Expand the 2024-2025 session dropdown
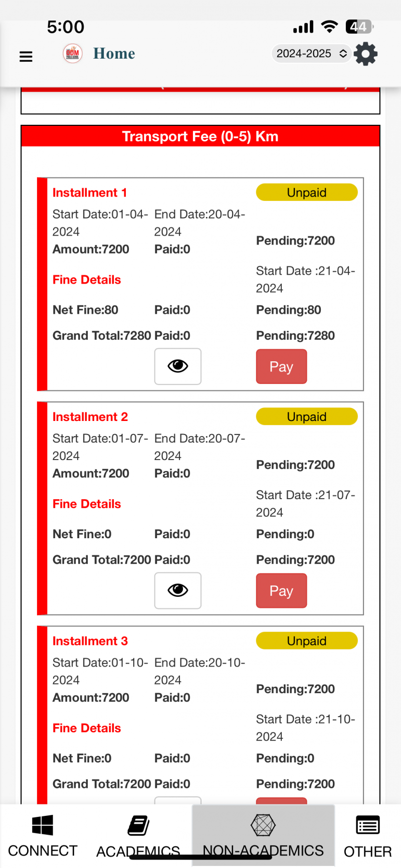This screenshot has width=401, height=868. [x=311, y=54]
